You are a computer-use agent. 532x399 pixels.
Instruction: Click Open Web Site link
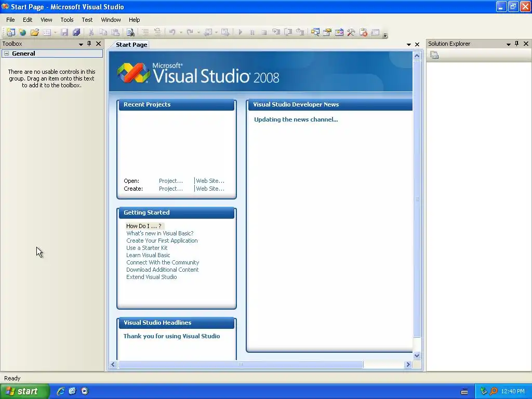pyautogui.click(x=210, y=181)
